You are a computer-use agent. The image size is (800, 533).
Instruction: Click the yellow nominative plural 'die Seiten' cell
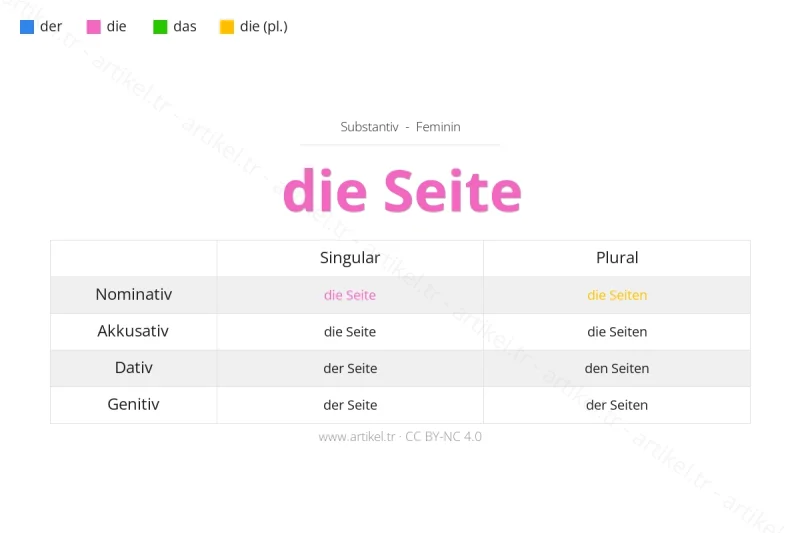tap(617, 295)
